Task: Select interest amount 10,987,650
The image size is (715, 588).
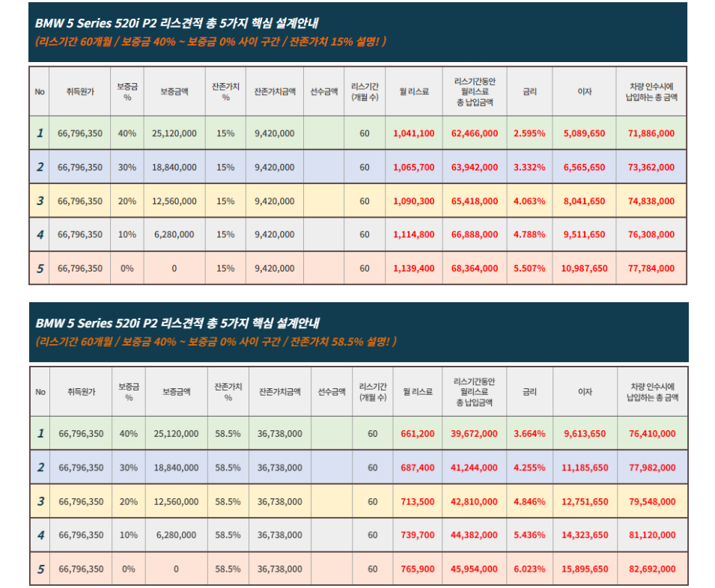Action: tap(584, 269)
